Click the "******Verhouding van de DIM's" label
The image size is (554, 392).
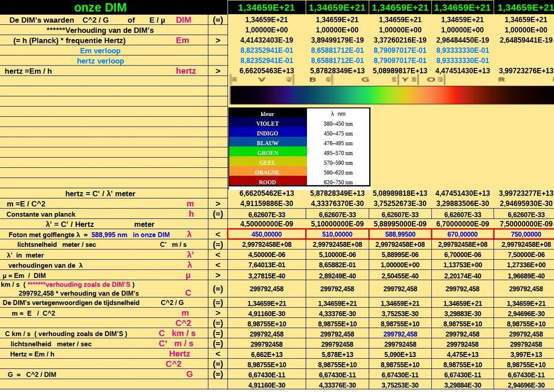coord(100,31)
